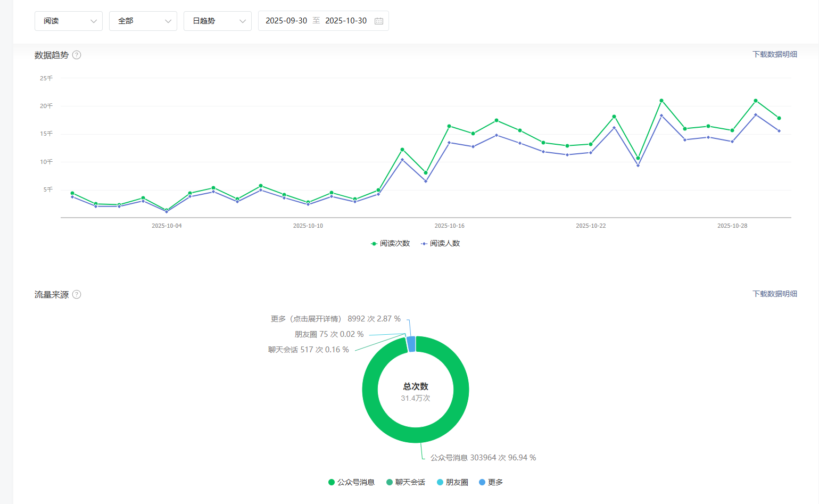Toggle 更多 legend item
Image resolution: width=819 pixels, height=504 pixels.
pyautogui.click(x=491, y=482)
